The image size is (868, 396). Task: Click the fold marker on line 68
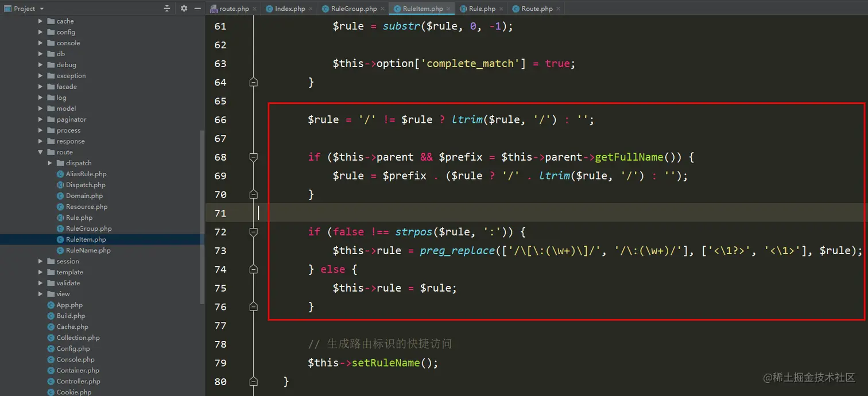click(x=253, y=157)
